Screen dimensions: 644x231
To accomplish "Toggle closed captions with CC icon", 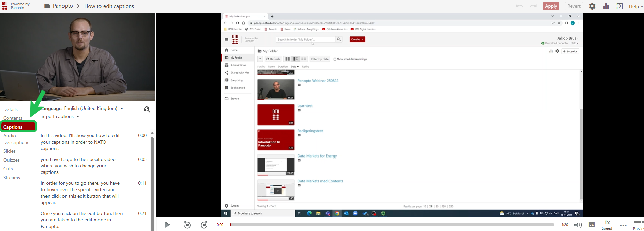I will (x=592, y=225).
